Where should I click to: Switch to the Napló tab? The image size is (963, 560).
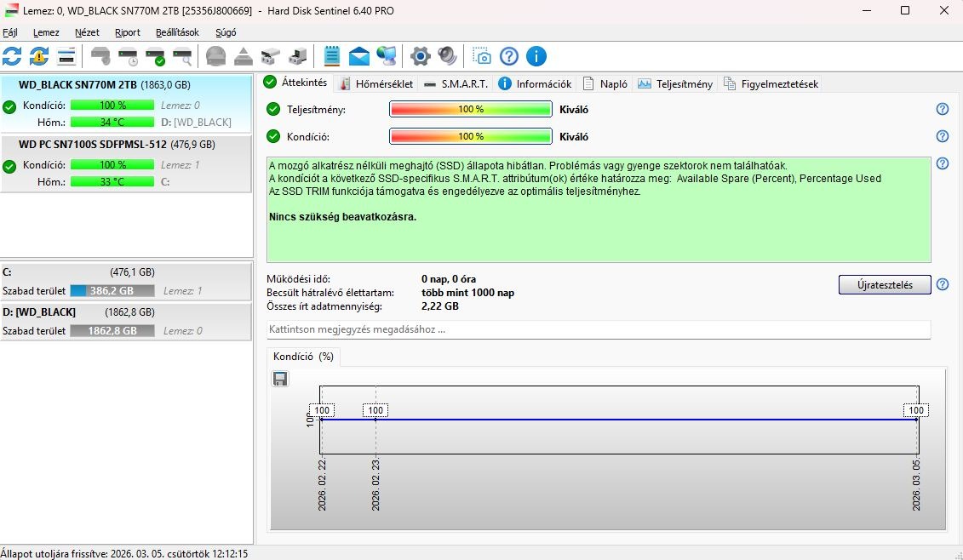click(605, 84)
